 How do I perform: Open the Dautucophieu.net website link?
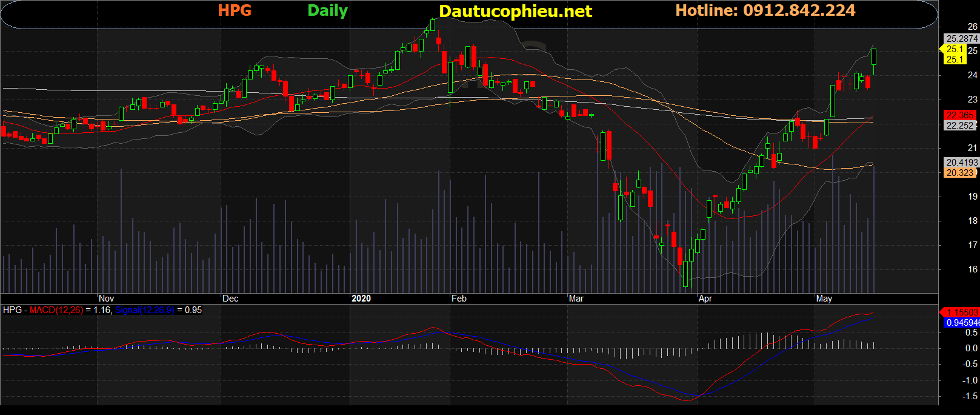tap(515, 12)
